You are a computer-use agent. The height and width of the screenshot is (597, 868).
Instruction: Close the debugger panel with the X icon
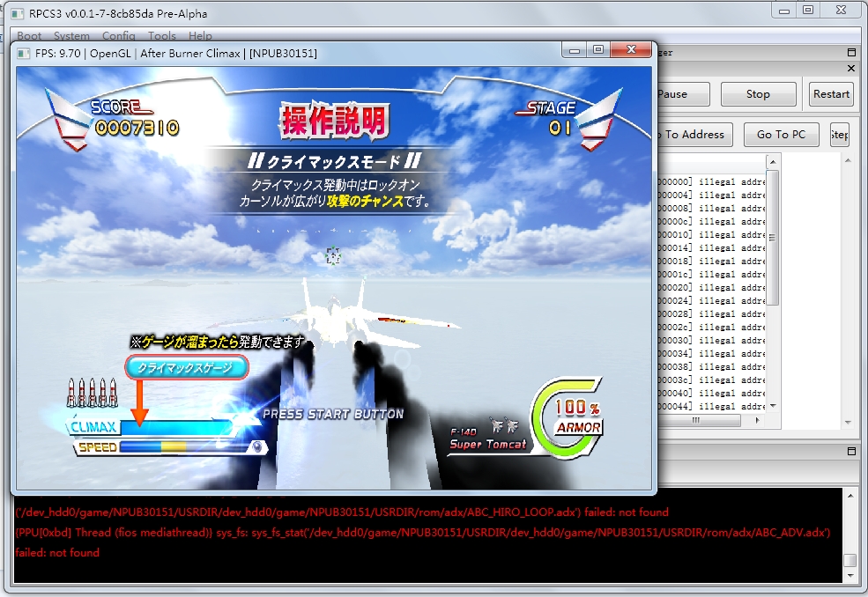(851, 68)
